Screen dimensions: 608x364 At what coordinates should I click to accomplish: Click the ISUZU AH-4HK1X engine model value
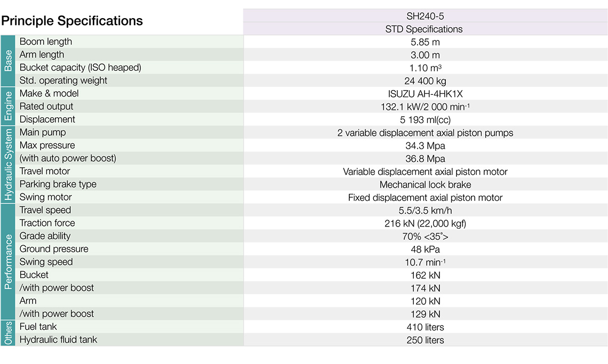click(425, 94)
